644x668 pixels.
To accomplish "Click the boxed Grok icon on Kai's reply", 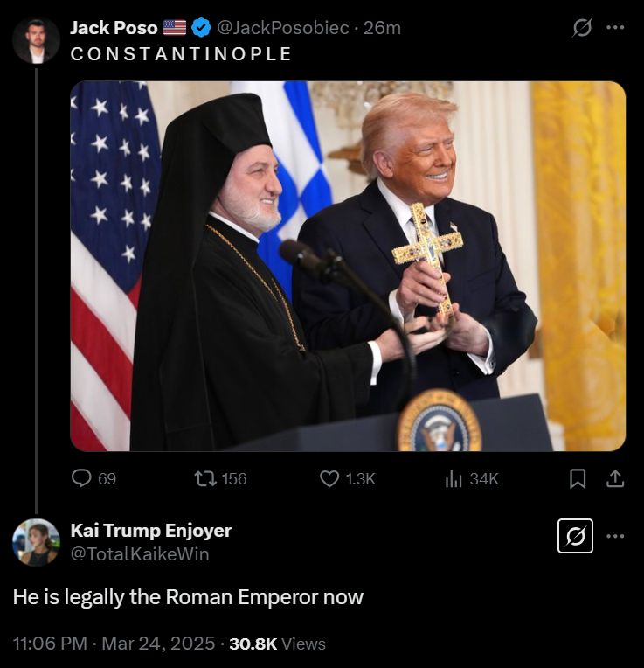I will (x=575, y=536).
